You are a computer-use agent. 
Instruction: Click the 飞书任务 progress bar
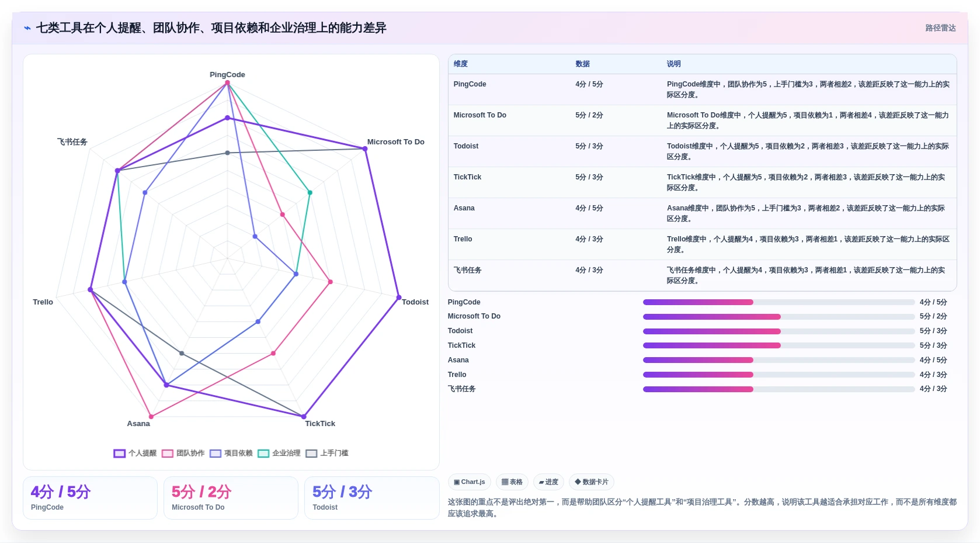pyautogui.click(x=779, y=389)
